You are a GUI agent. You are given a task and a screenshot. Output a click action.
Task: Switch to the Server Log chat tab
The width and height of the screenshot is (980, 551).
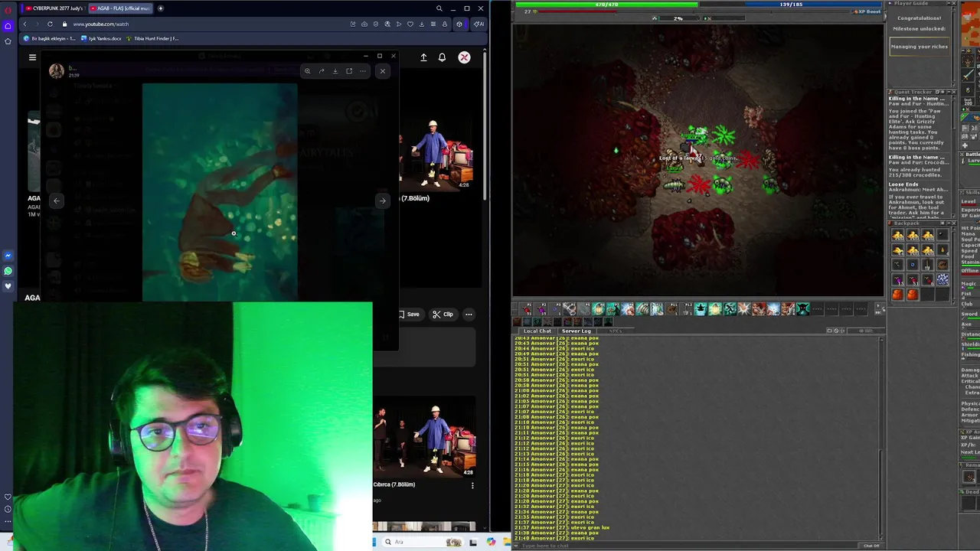click(576, 331)
